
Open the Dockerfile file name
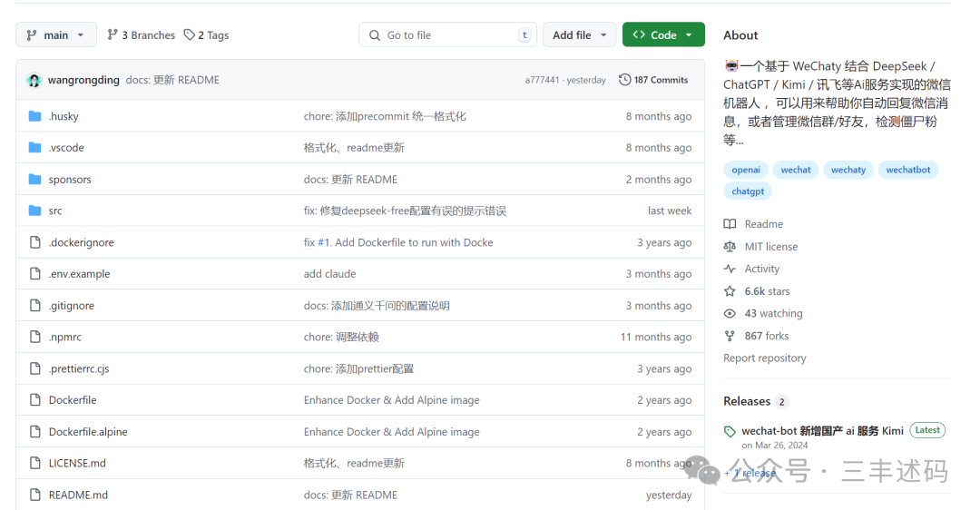[73, 400]
